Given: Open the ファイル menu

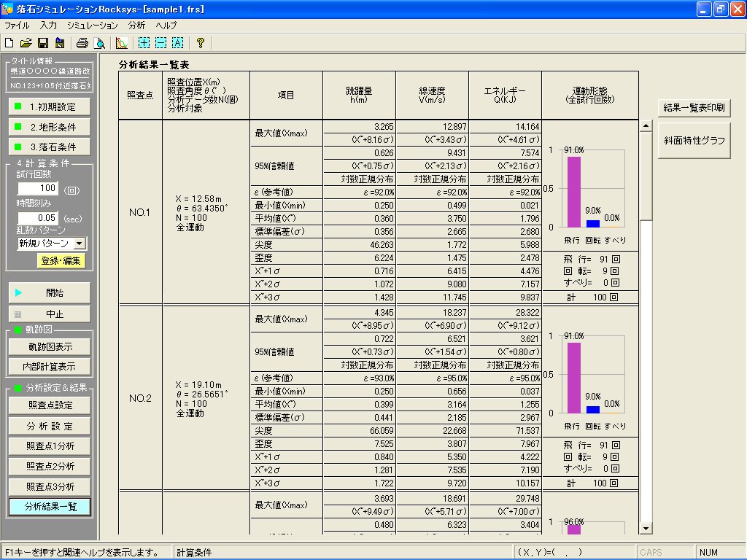Looking at the screenshot, I should 17,26.
